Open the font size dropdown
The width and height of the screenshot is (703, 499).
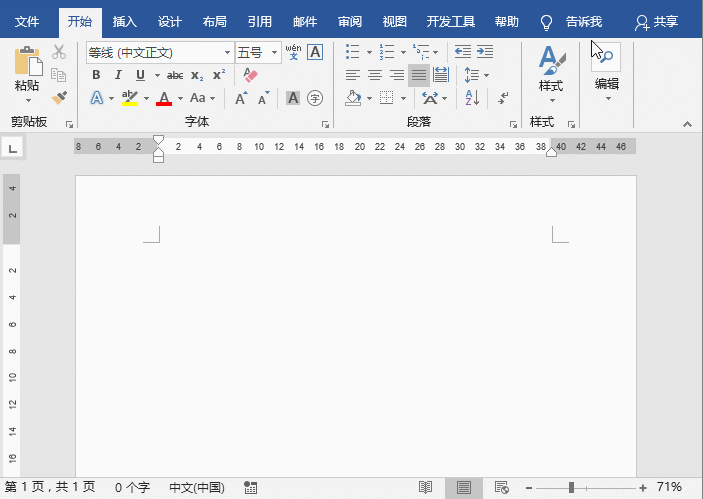(x=275, y=52)
